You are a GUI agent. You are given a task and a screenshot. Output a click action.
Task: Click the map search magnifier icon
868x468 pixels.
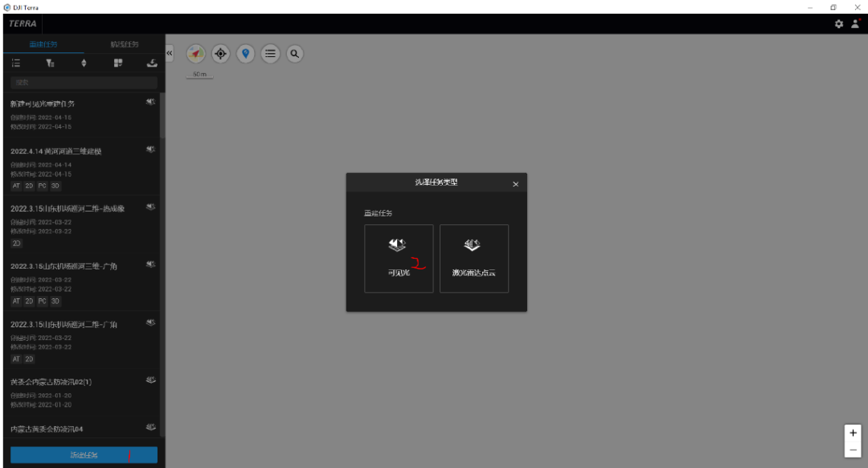click(295, 54)
